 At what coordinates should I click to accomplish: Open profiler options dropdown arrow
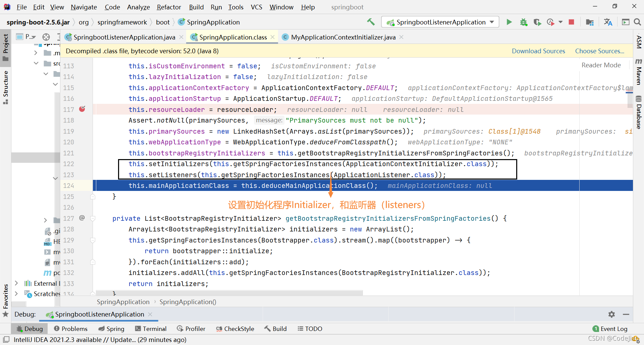coord(560,22)
